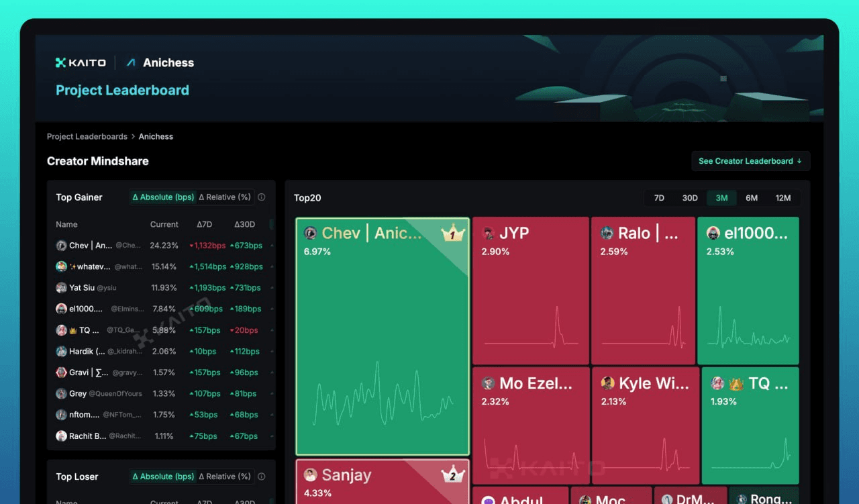Click Mo Ezel avatar in treemap tile
Viewport: 859px width, 504px height.
pyautogui.click(x=489, y=383)
